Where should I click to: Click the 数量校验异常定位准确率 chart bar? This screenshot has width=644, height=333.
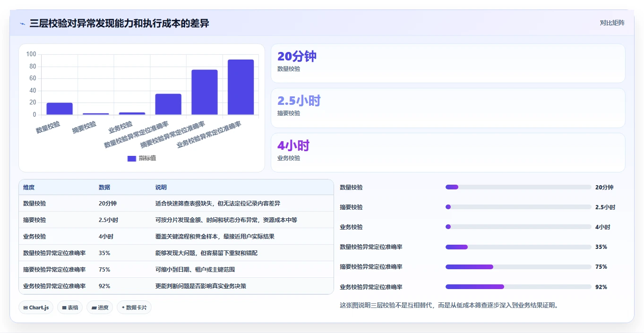coord(168,104)
